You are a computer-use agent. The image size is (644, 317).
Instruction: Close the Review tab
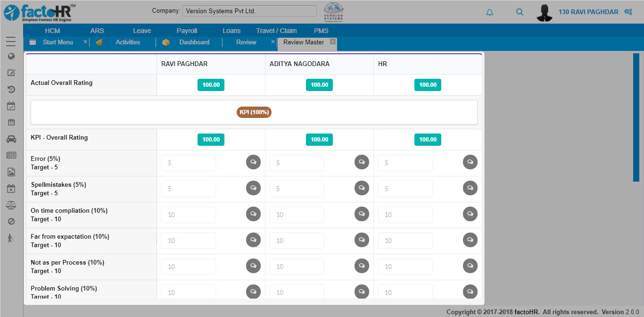coord(272,42)
